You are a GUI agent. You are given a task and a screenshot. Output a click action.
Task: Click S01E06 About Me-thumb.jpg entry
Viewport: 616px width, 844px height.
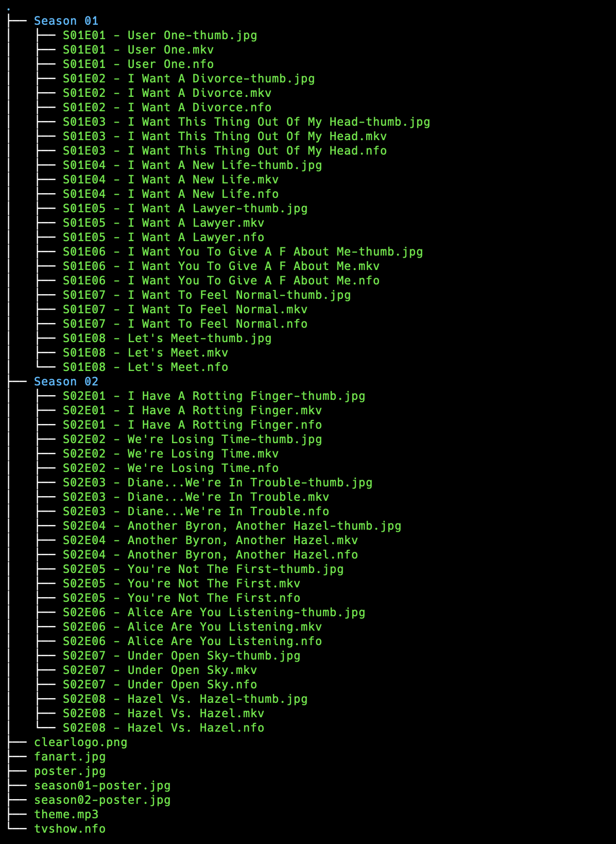click(x=243, y=252)
